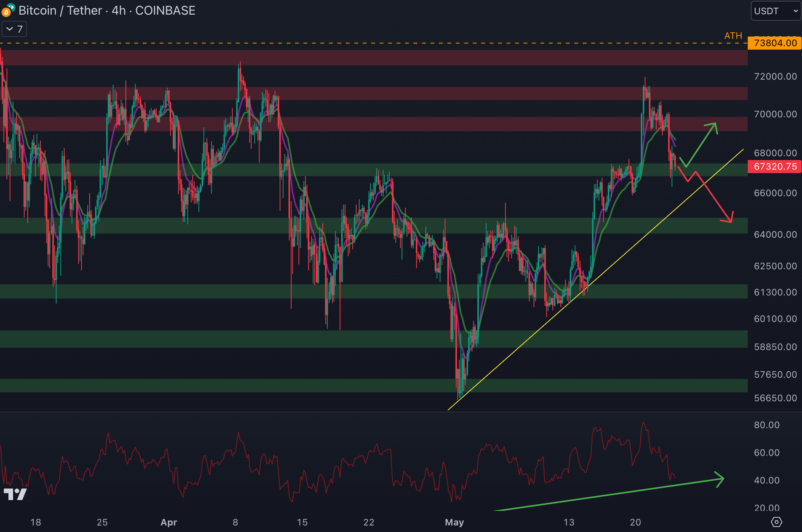Click the 72000.00 price scale label
Screen dimensions: 802x532
coord(775,77)
